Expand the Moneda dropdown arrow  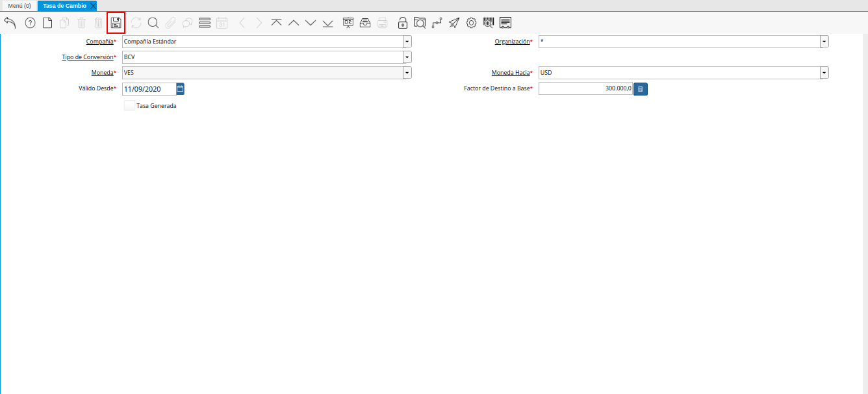point(407,73)
